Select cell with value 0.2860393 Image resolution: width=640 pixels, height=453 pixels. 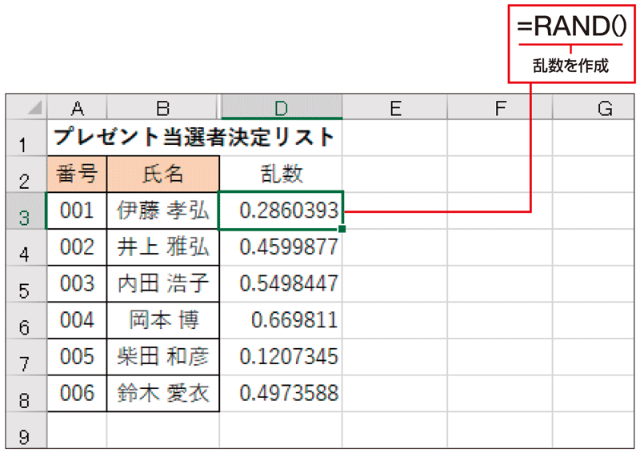pos(281,211)
